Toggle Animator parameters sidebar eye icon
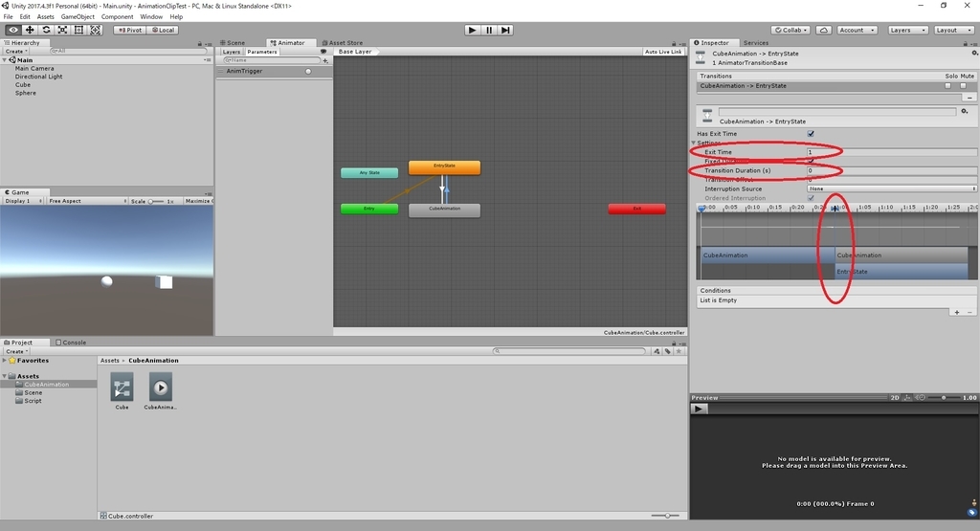Screen dimensions: 980x531 323,52
